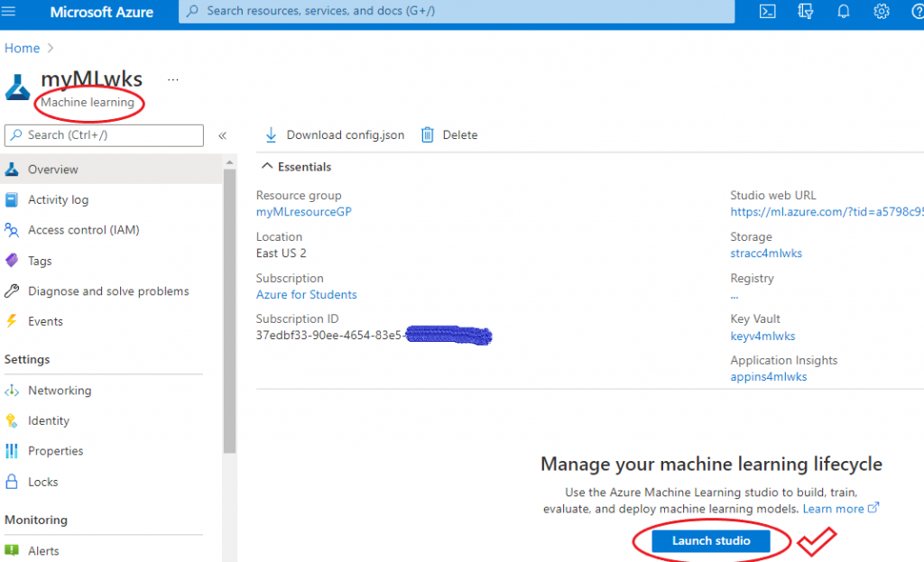This screenshot has height=562, width=924.
Task: Click the Settings section heading
Action: (27, 359)
